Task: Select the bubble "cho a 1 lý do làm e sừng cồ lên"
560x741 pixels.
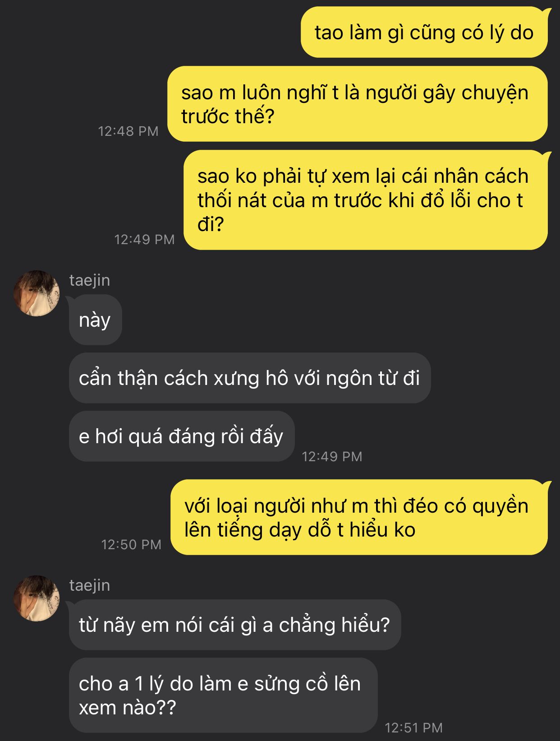Action: click(x=223, y=695)
